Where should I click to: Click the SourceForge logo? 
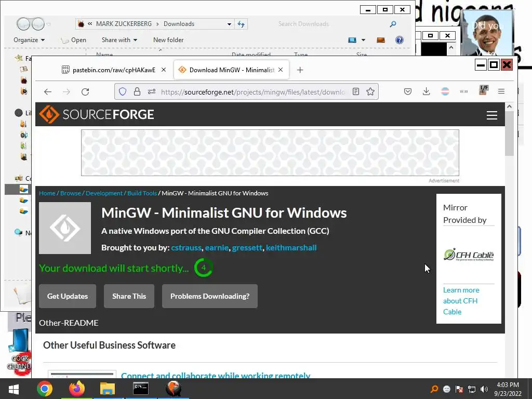pyautogui.click(x=97, y=114)
